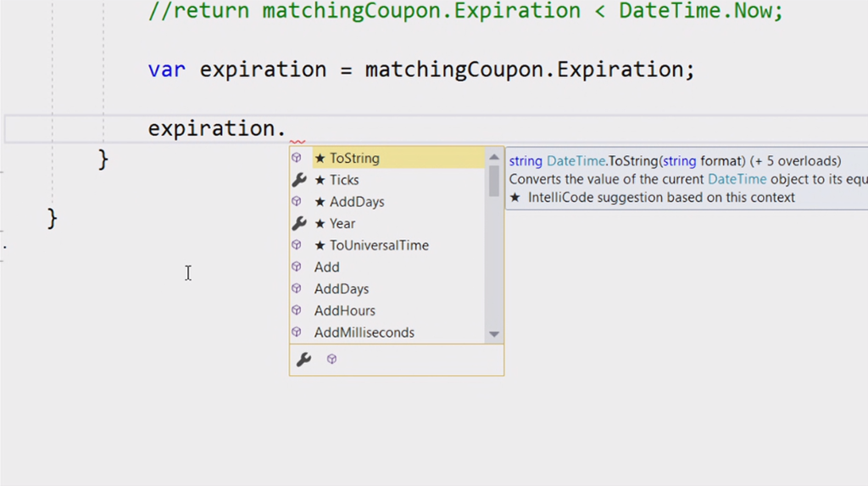
Task: Click the property wrench icon beside Year
Action: pyautogui.click(x=298, y=224)
